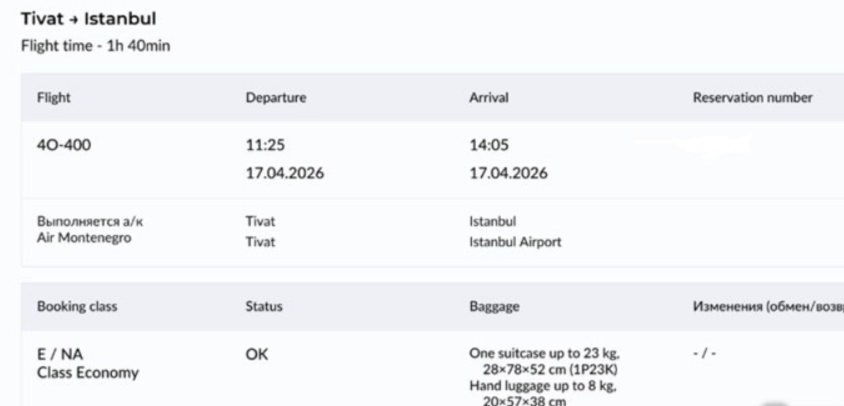Click the Flight column header
844x406 pixels.
pos(54,97)
